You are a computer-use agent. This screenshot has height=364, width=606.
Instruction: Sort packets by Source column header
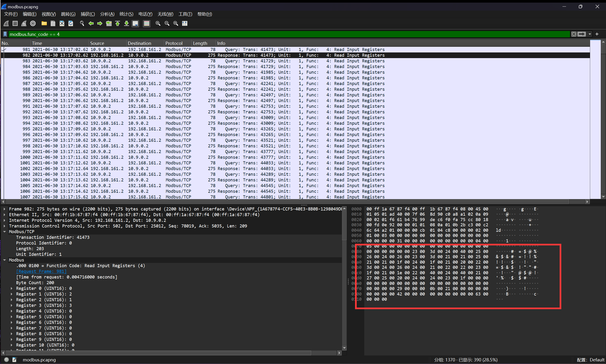coord(108,43)
